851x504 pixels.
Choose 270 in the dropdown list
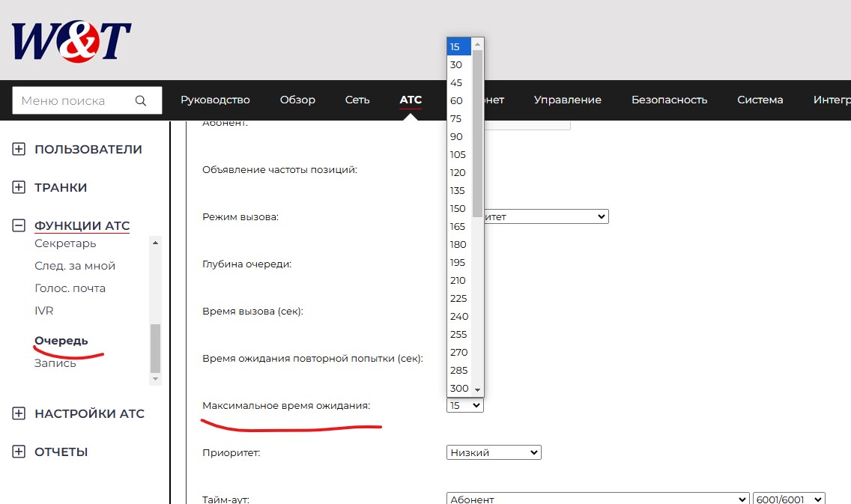[x=458, y=352]
